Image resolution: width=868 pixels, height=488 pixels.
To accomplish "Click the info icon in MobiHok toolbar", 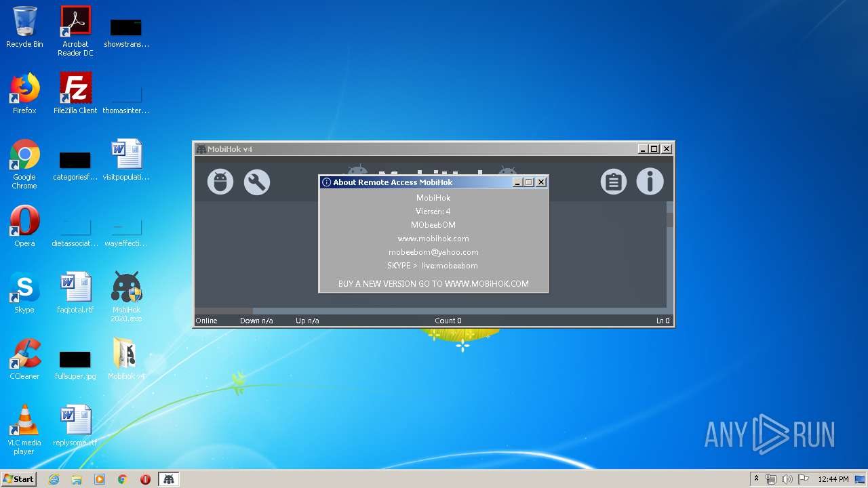I will (x=650, y=182).
